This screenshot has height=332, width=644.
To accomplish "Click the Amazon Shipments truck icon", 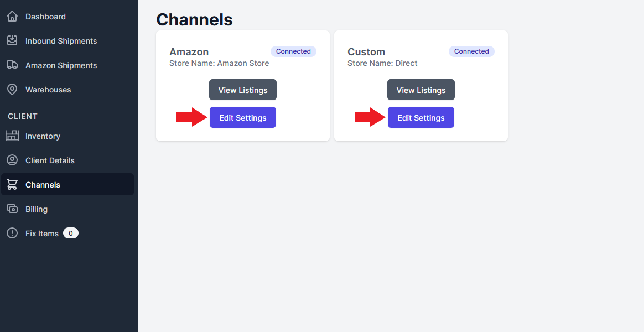I will 12,65.
